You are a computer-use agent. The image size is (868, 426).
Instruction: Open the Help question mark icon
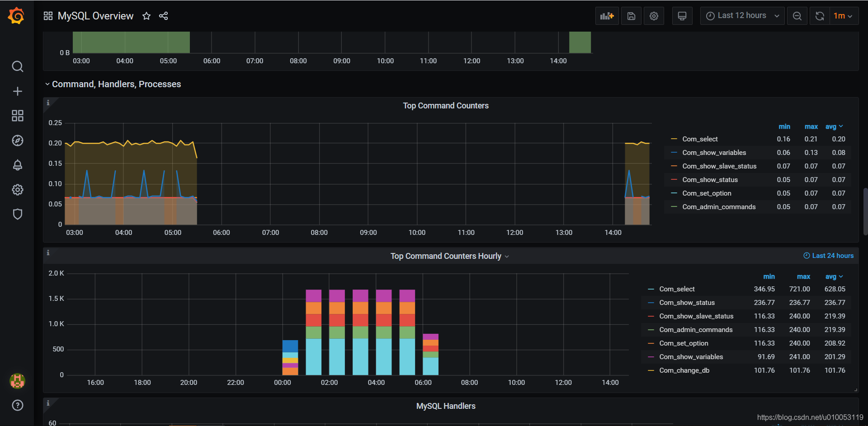pyautogui.click(x=17, y=405)
